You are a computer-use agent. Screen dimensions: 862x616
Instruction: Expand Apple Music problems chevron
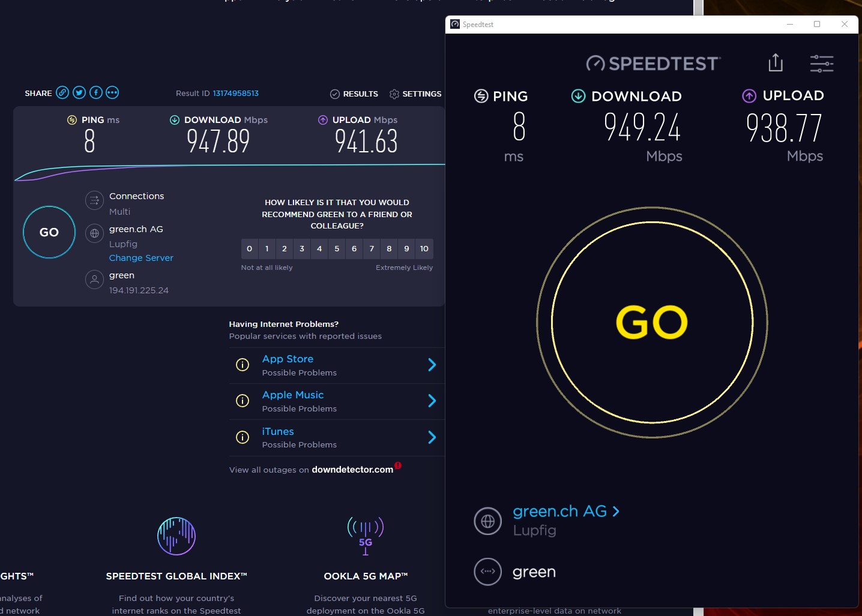point(432,401)
